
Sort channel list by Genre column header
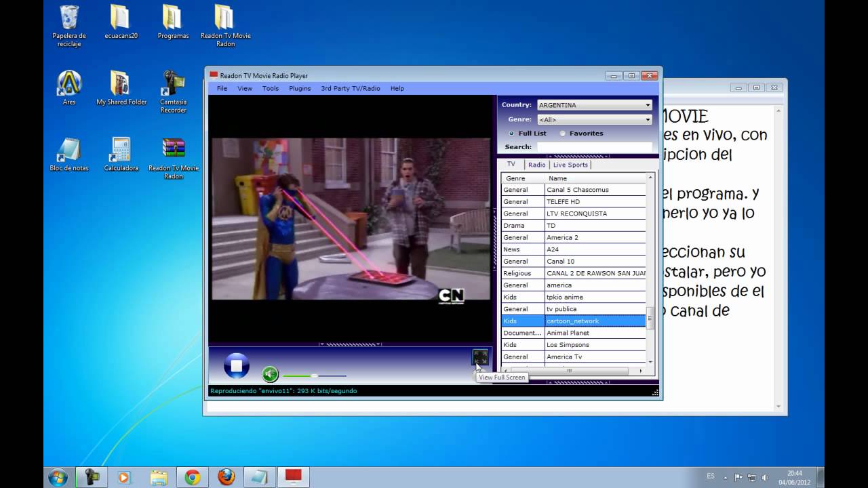[x=523, y=178]
